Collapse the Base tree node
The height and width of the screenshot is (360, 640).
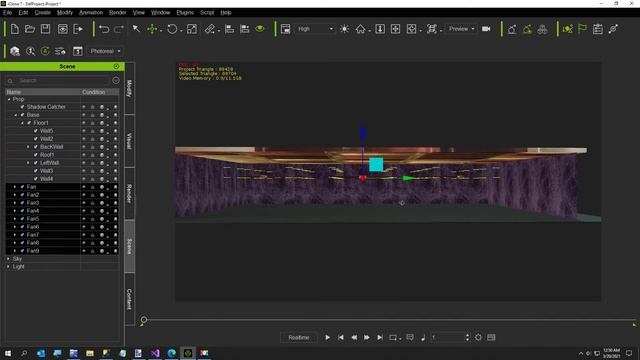click(16, 115)
